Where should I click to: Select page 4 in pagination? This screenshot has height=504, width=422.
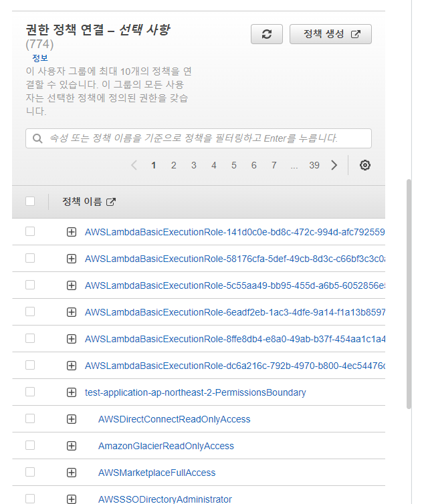[x=214, y=165]
